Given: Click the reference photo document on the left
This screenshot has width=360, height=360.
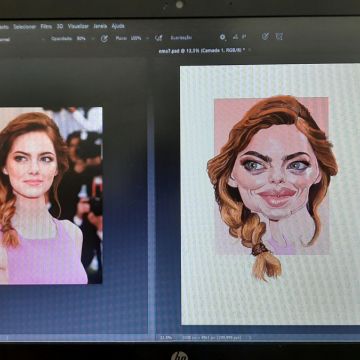Looking at the screenshot, I should point(51,196).
